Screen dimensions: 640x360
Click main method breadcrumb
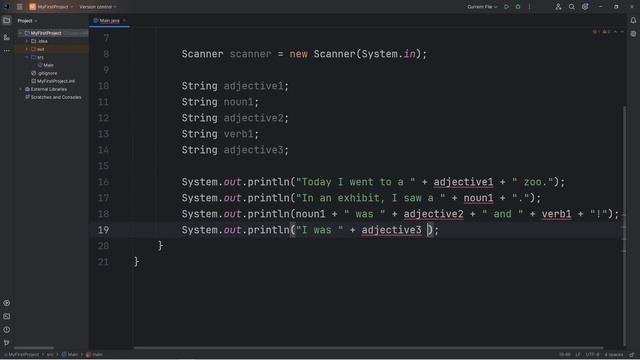tap(94, 355)
